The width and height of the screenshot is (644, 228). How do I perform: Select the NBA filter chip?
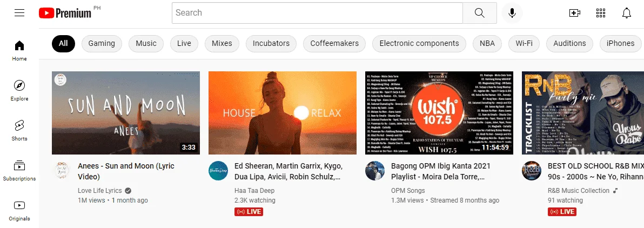[x=487, y=44]
